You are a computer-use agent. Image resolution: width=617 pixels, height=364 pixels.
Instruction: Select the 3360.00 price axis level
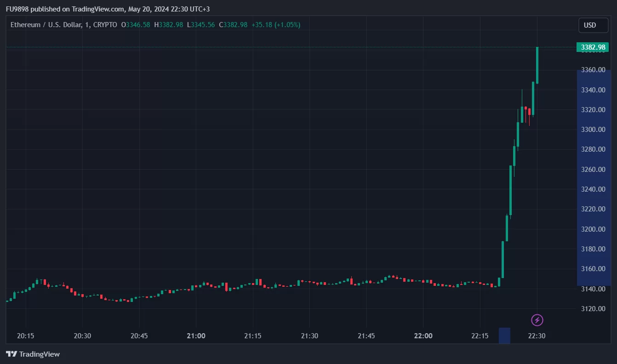pyautogui.click(x=593, y=70)
